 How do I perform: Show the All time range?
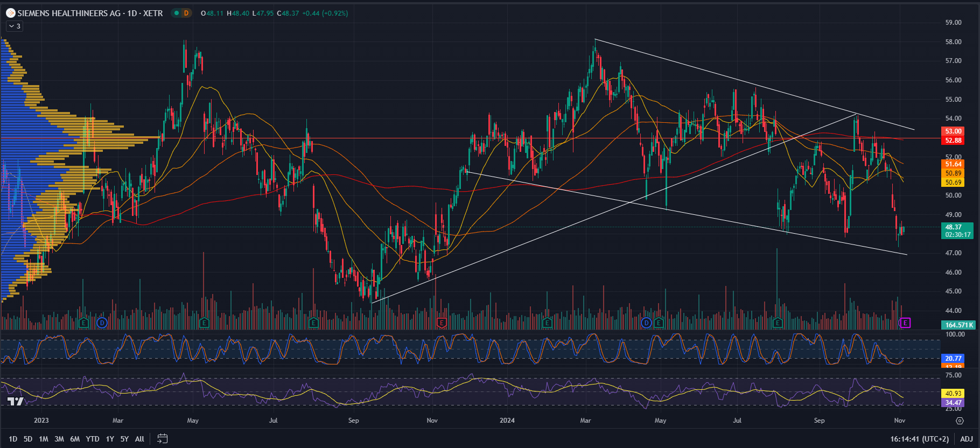point(139,439)
